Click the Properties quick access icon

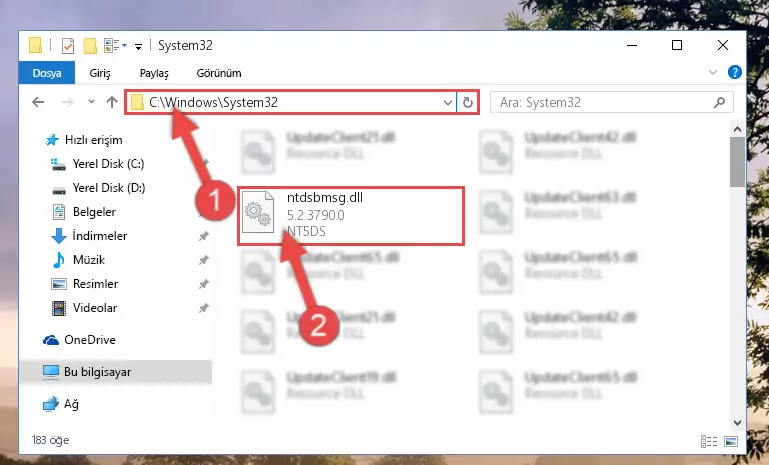(68, 46)
